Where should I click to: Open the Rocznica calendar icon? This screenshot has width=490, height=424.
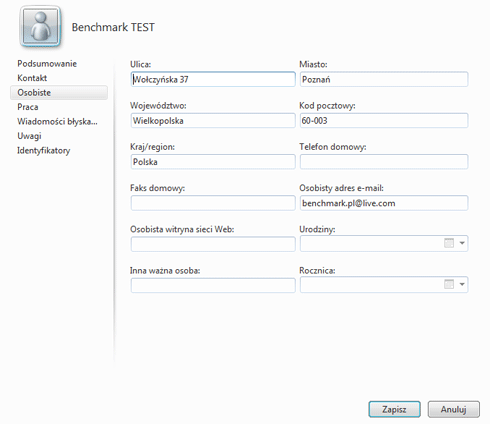(449, 284)
